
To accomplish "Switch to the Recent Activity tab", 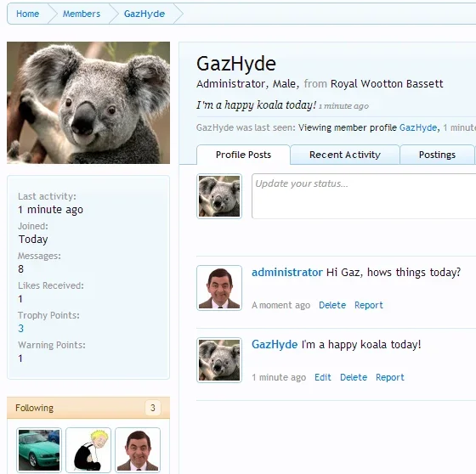I will click(345, 155).
